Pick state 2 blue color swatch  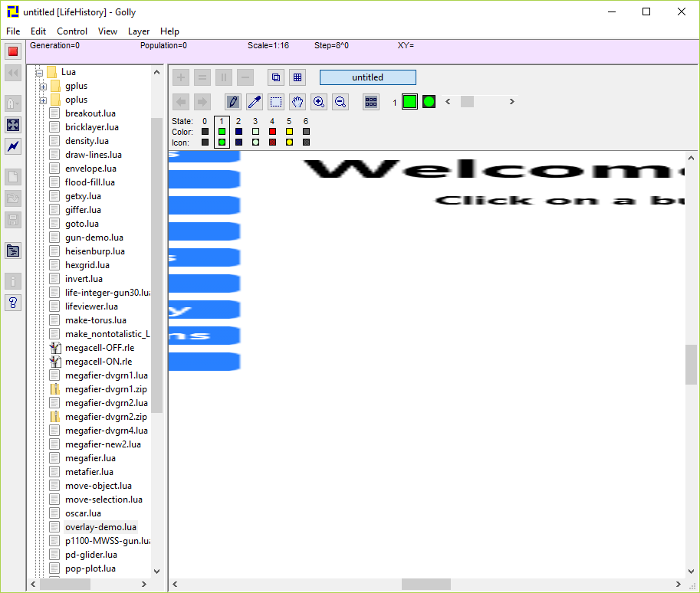[239, 132]
